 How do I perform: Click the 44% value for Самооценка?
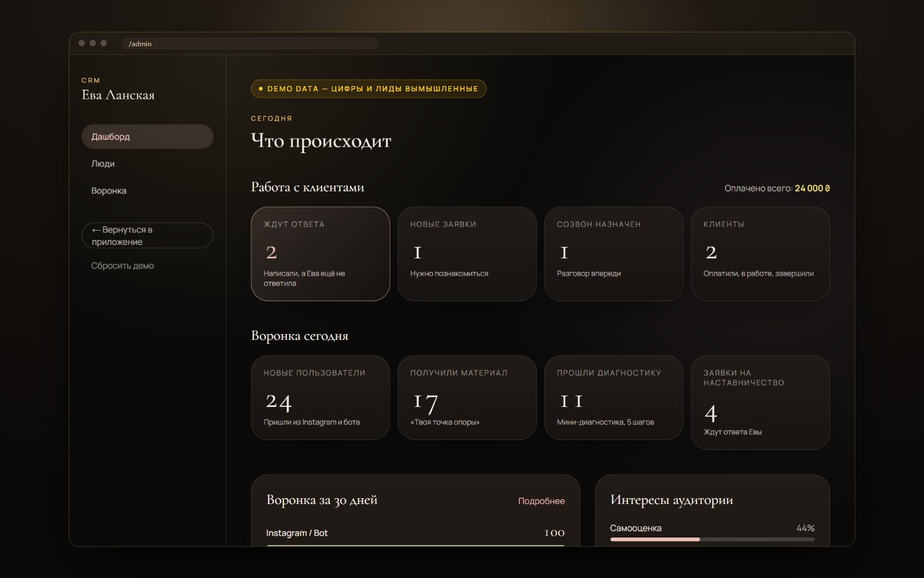806,528
